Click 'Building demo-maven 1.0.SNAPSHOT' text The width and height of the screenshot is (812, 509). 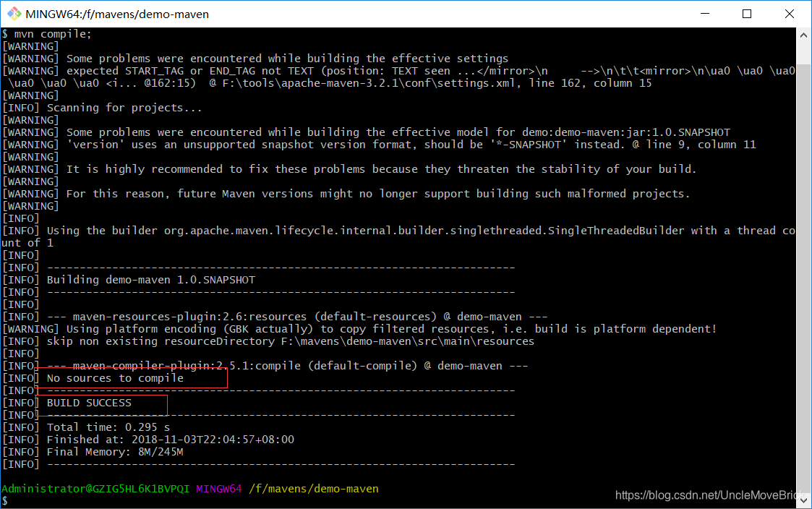tap(150, 280)
